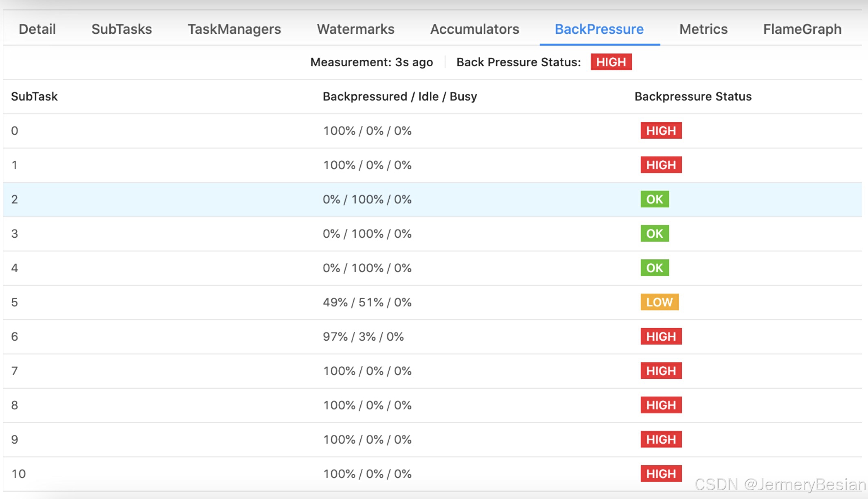
Task: Select the TaskManagers tab
Action: (x=234, y=29)
